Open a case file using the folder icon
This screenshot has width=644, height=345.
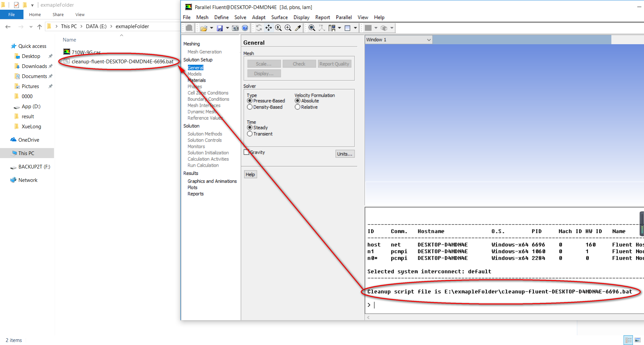click(204, 28)
